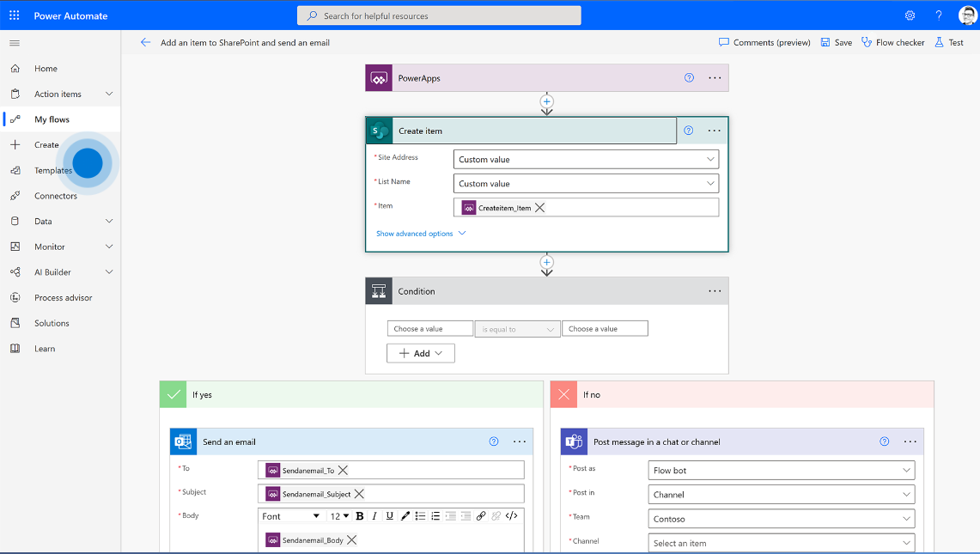This screenshot has width=980, height=554.
Task: Open the Add dropdown in Condition
Action: coord(421,353)
